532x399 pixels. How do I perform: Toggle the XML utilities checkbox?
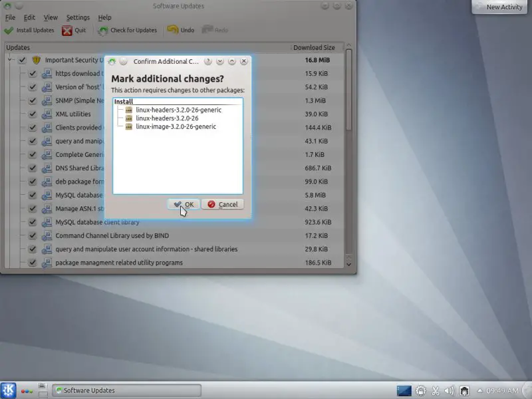tap(32, 114)
